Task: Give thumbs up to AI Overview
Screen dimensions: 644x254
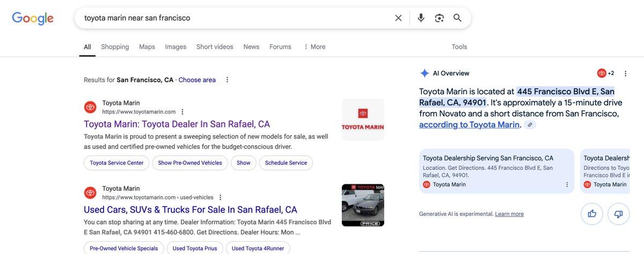Action: [592, 214]
